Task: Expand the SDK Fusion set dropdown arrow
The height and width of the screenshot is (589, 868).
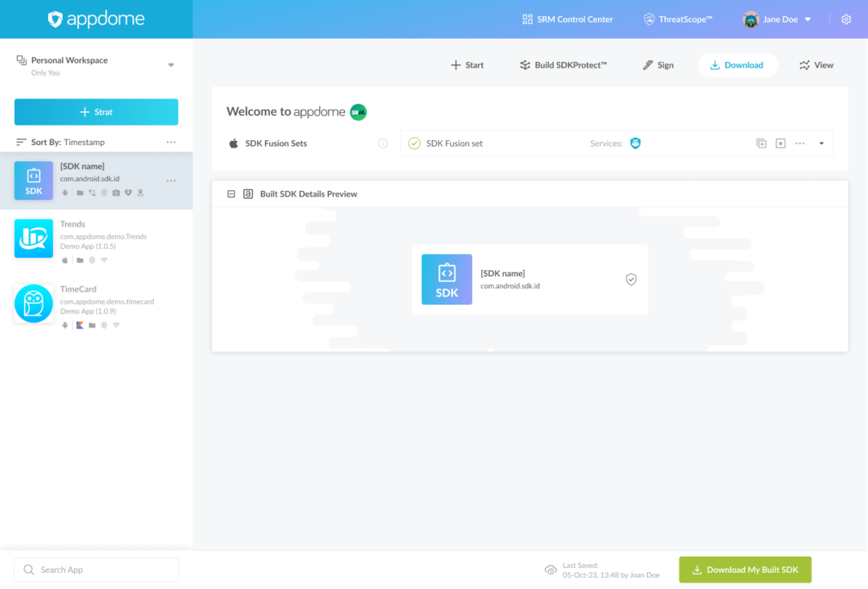Action: pyautogui.click(x=821, y=143)
